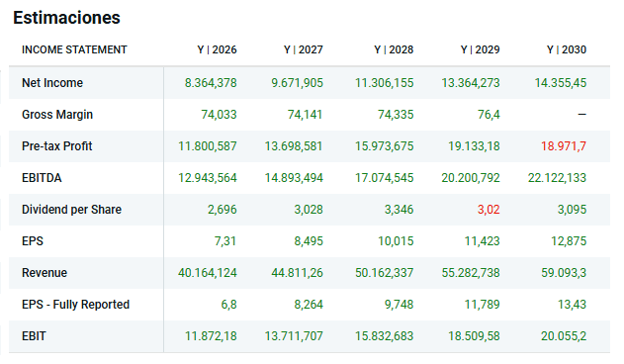624x364 pixels.
Task: Click the EBIT row label
Action: [34, 336]
